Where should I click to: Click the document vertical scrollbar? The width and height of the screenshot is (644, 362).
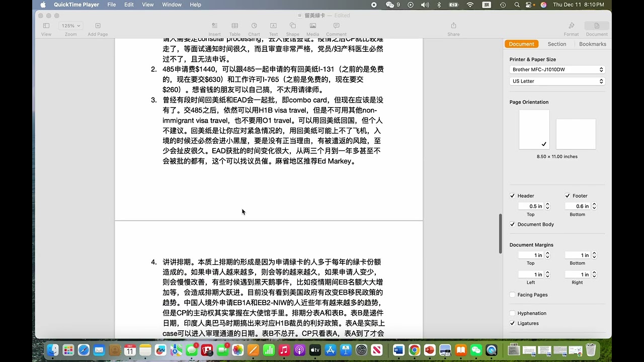[500, 234]
